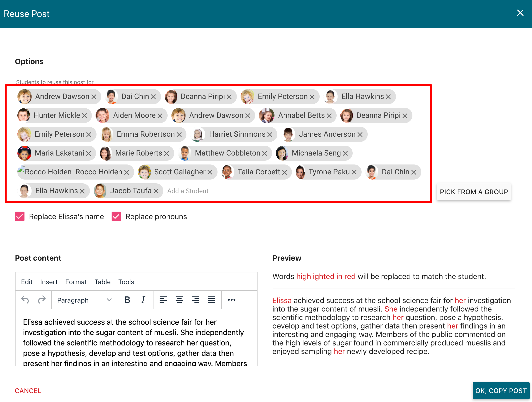Click the Pick From a Group button
532x402 pixels.
coord(474,192)
